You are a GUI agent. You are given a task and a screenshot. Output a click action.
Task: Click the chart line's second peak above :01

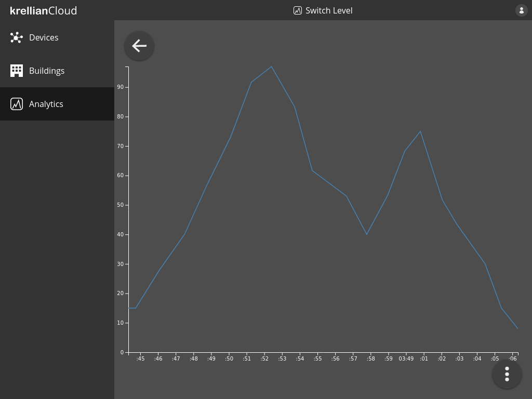pos(420,131)
